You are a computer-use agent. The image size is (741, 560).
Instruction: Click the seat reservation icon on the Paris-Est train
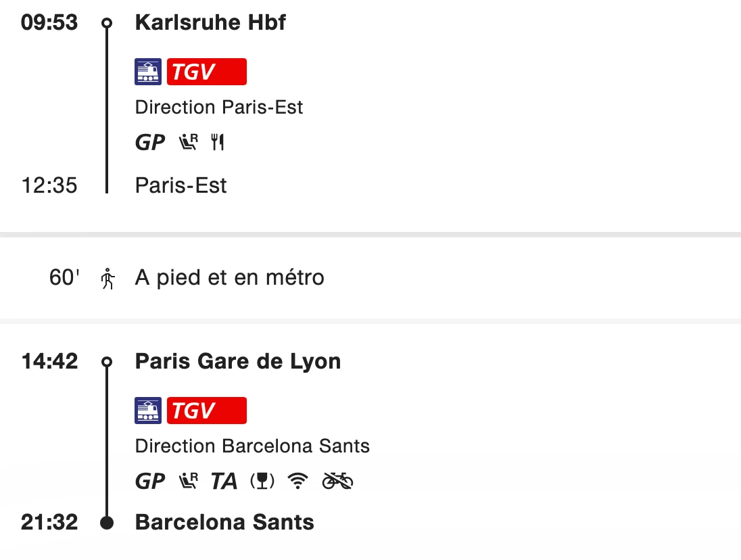pyautogui.click(x=188, y=143)
